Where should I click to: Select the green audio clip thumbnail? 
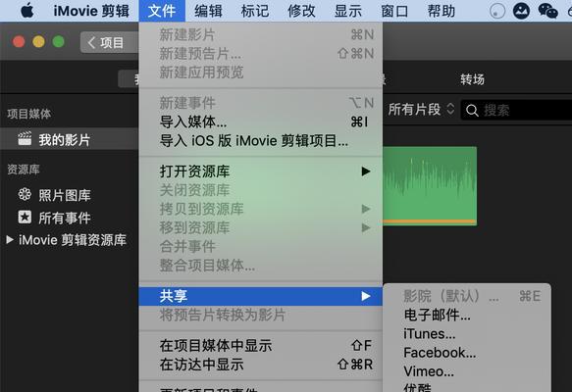point(430,186)
